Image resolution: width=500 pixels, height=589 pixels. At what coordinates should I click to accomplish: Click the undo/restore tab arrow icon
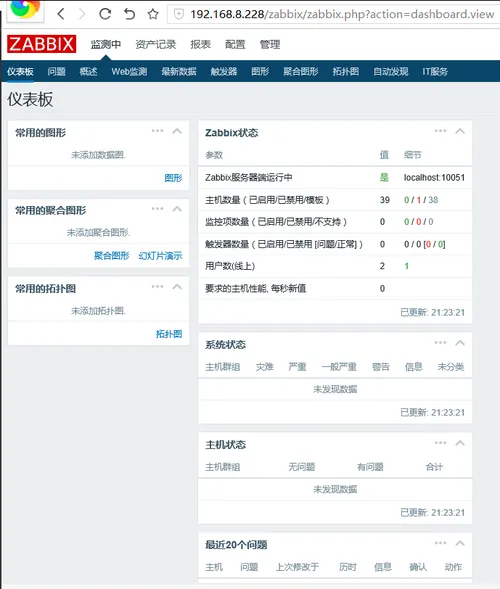129,14
